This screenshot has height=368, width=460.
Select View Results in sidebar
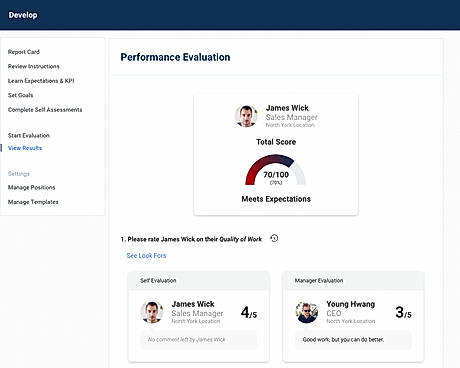click(x=25, y=148)
